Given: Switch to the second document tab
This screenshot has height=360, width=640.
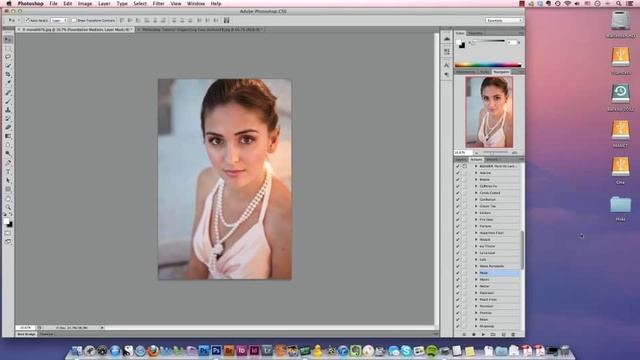Looking at the screenshot, I should click(x=201, y=29).
